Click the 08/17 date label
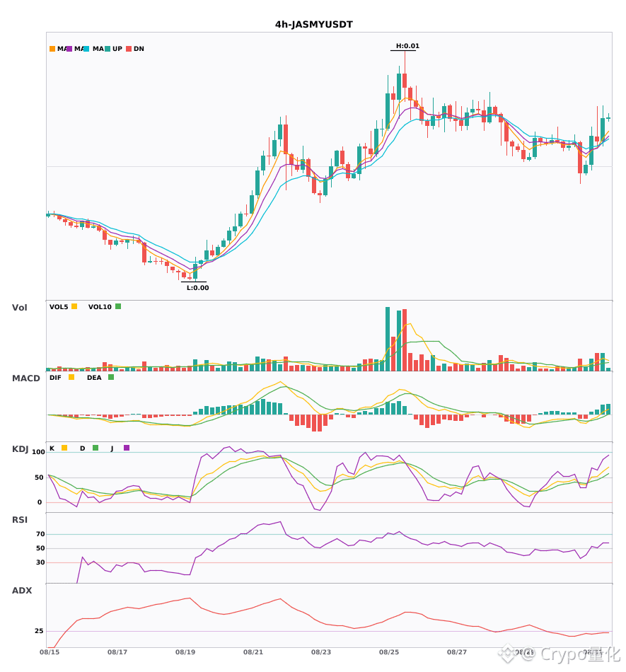 click(117, 652)
